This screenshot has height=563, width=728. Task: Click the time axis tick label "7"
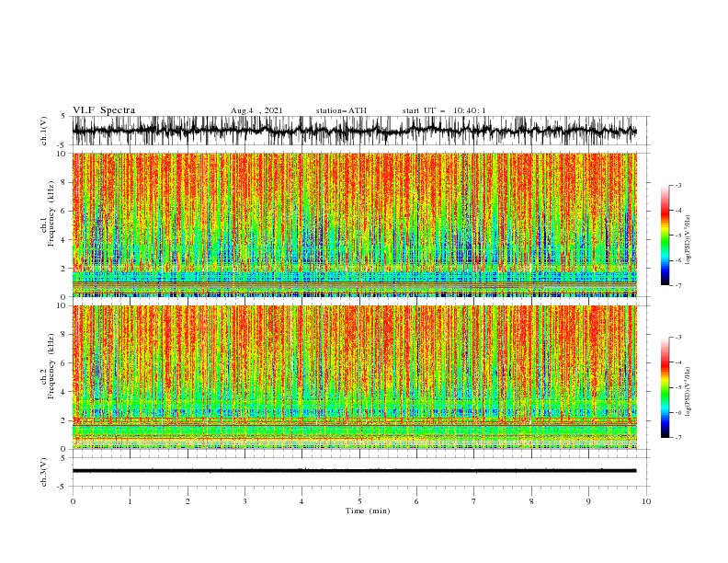(x=474, y=501)
